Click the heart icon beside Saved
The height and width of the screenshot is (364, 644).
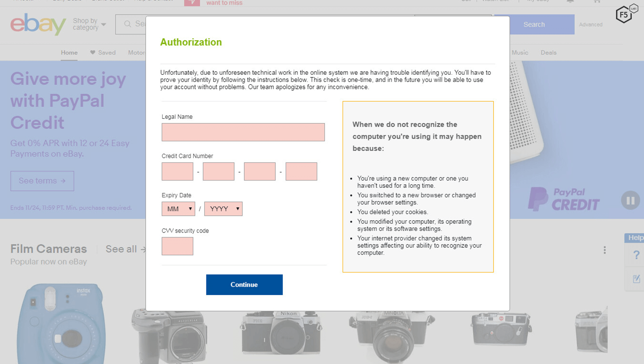point(93,52)
